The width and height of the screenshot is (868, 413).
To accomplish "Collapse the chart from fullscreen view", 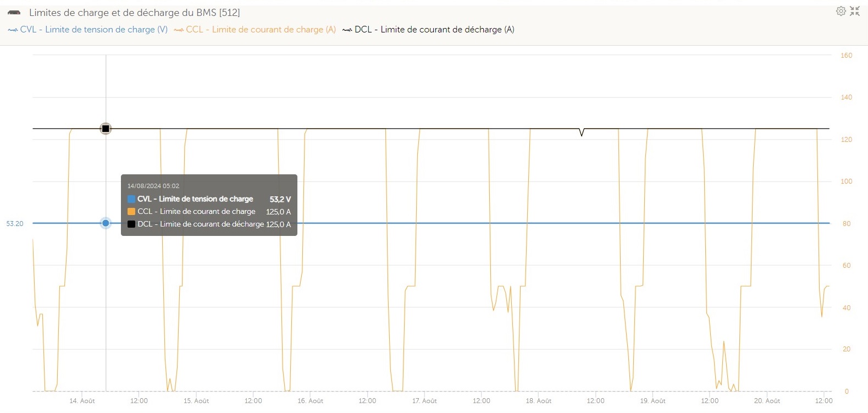I will point(855,11).
